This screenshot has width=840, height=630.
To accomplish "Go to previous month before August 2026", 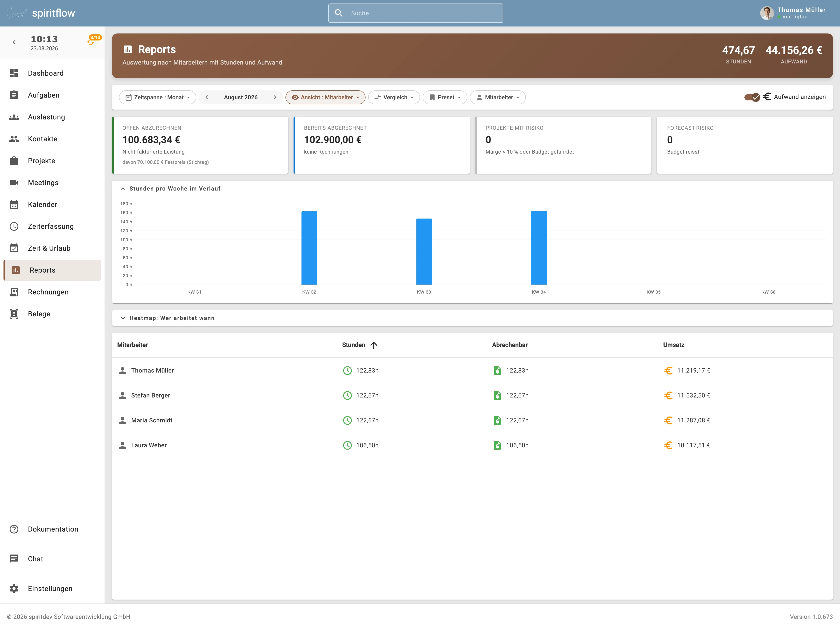I will tap(206, 97).
